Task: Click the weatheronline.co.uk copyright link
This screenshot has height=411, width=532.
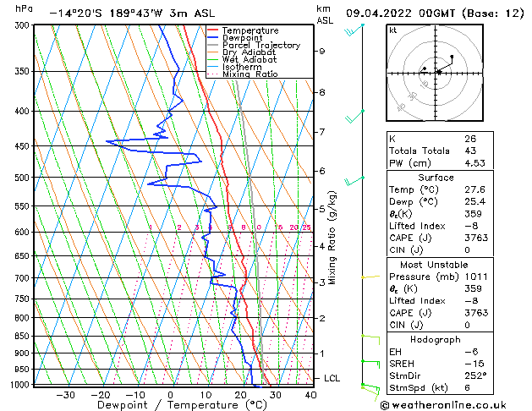Action: click(x=443, y=405)
